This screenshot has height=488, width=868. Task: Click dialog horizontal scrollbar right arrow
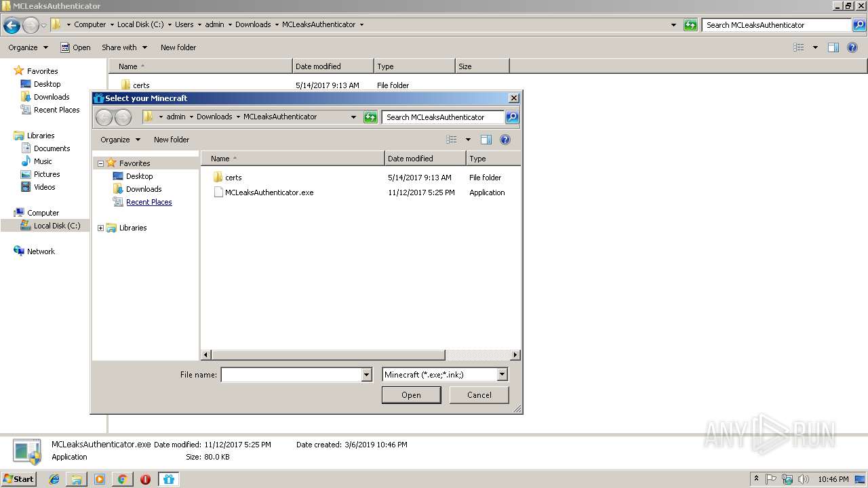point(515,355)
